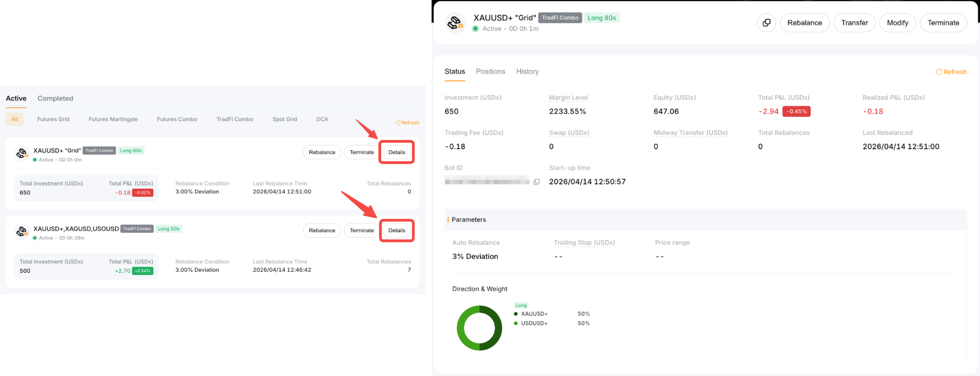Image resolution: width=980 pixels, height=376 pixels.
Task: Open the History tab
Action: (528, 71)
